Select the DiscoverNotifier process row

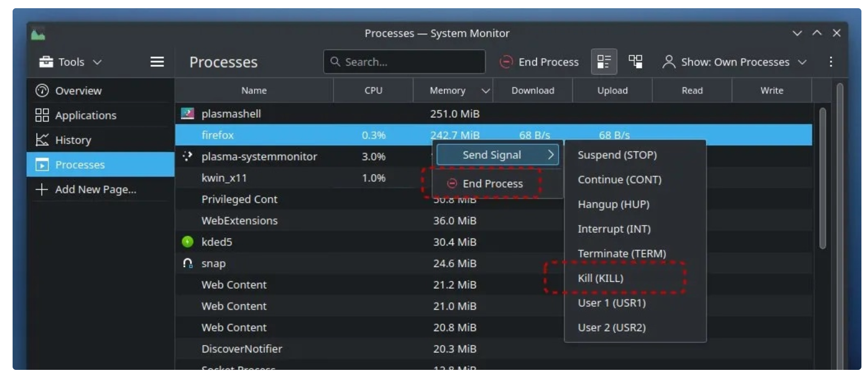pyautogui.click(x=493, y=349)
